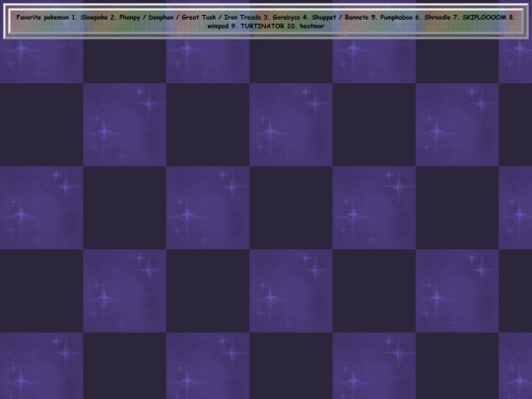Viewport: 532px width, 399px height.
Task: Click the name "Donphan"
Action: pyautogui.click(x=161, y=18)
